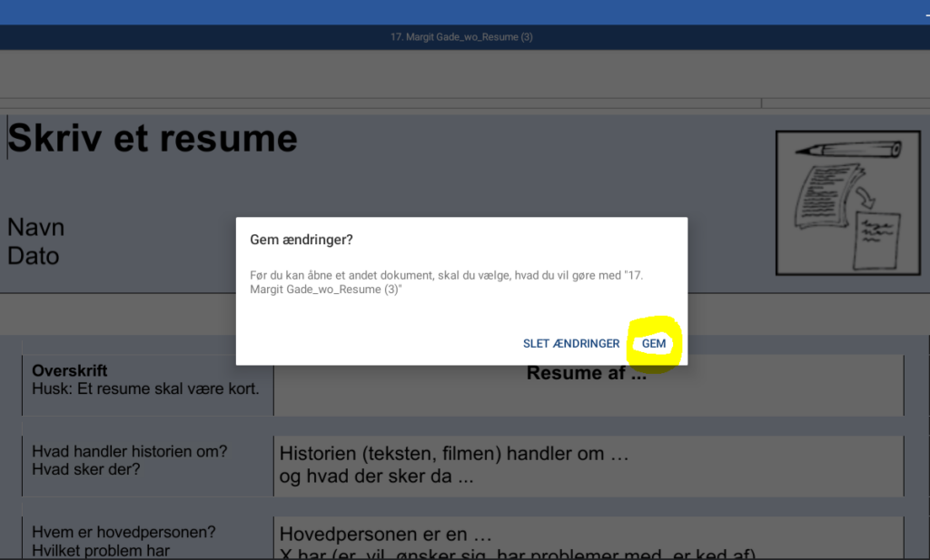Select the 'Dato' text line
930x560 pixels.
[x=34, y=256]
